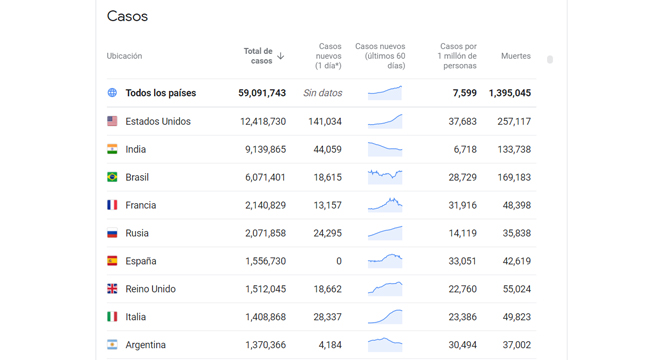Open the Argentina country name link
Screen dimensions: 660x360
tap(146, 345)
